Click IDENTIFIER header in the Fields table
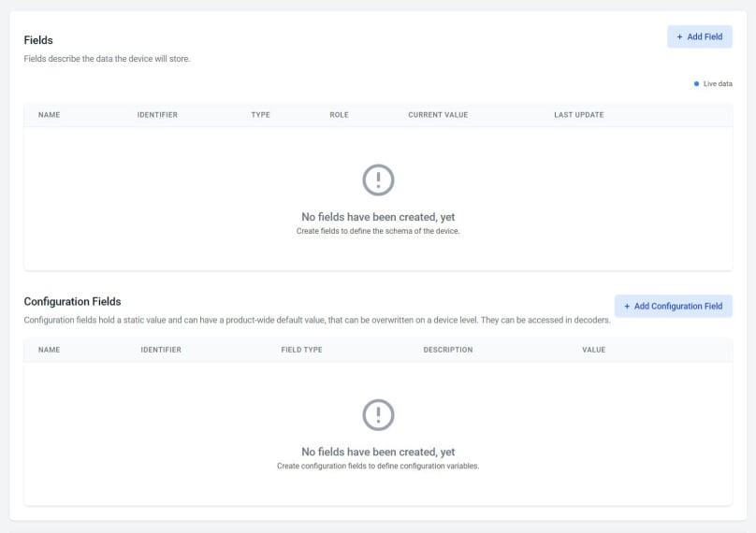This screenshot has height=533, width=756. coord(157,115)
